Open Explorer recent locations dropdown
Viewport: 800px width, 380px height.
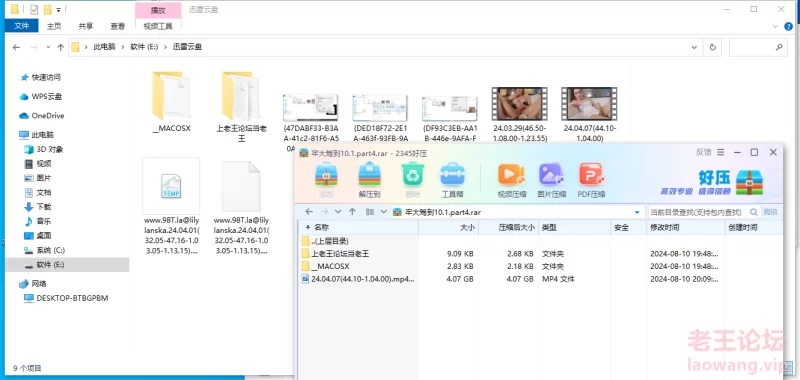(x=48, y=47)
